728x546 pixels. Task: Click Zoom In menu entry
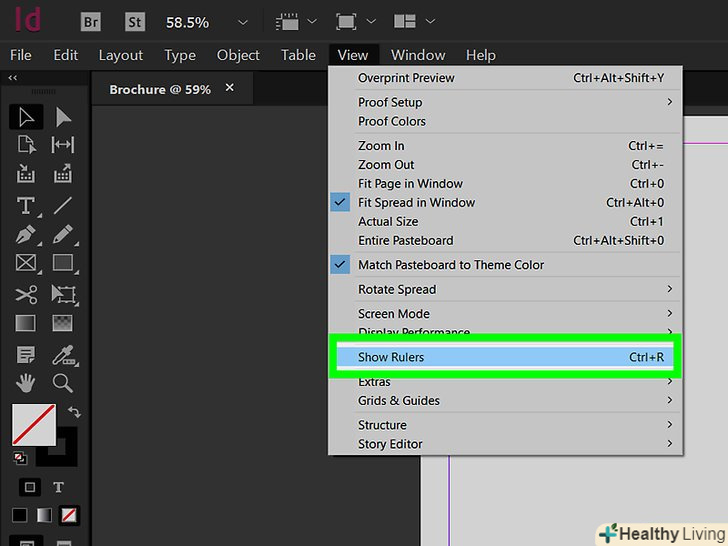coord(381,146)
